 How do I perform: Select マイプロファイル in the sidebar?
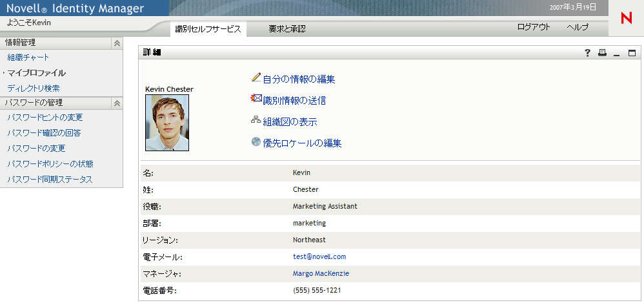click(x=37, y=73)
